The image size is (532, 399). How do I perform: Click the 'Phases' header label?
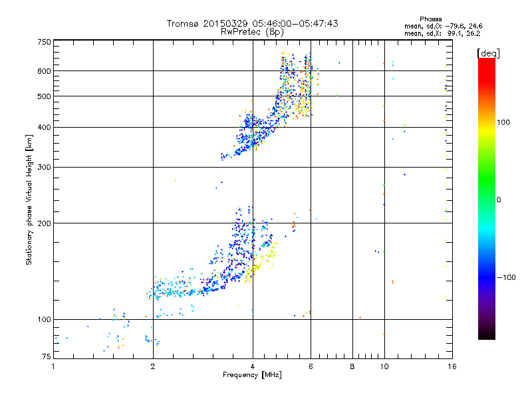(430, 19)
